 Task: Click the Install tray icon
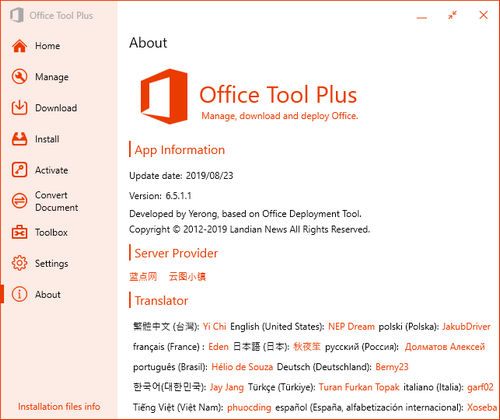(x=19, y=139)
